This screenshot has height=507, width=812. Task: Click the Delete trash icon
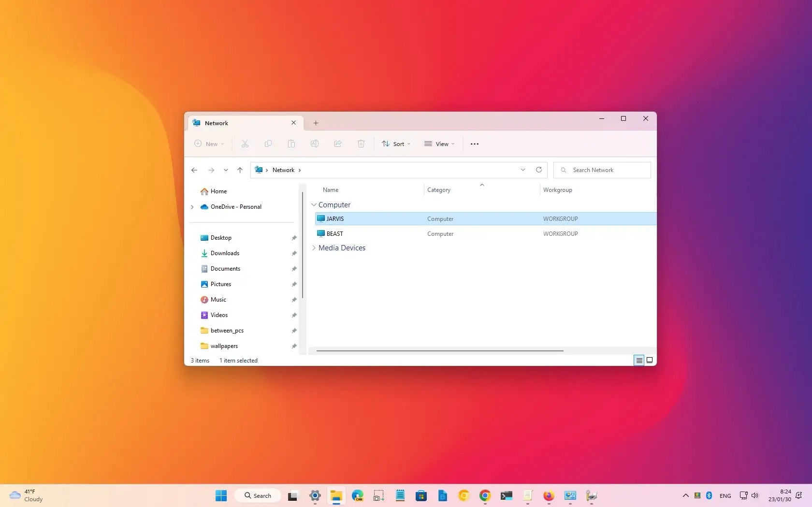[x=361, y=144]
